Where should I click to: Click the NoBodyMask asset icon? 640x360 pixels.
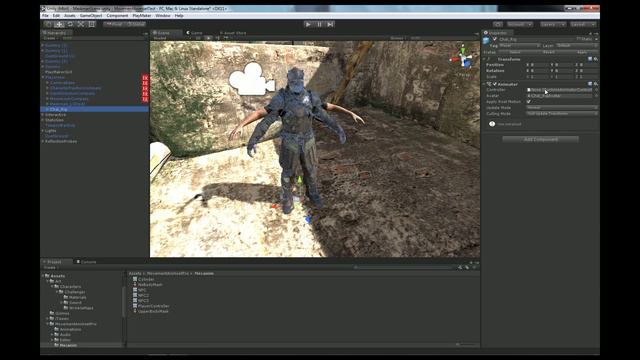click(x=135, y=284)
